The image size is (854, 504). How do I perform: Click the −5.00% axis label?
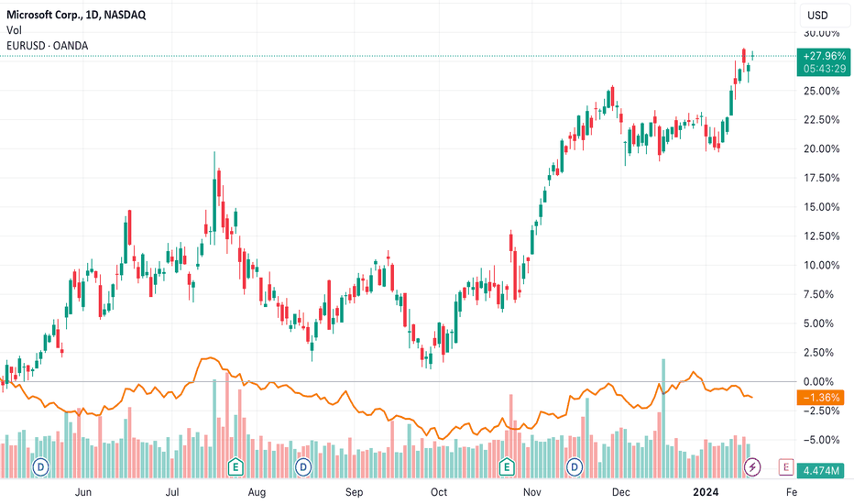[818, 440]
